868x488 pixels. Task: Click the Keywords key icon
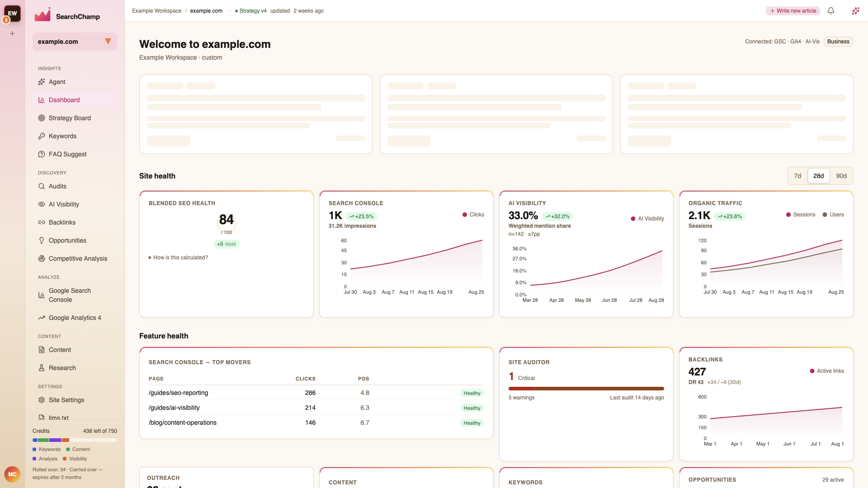click(42, 136)
